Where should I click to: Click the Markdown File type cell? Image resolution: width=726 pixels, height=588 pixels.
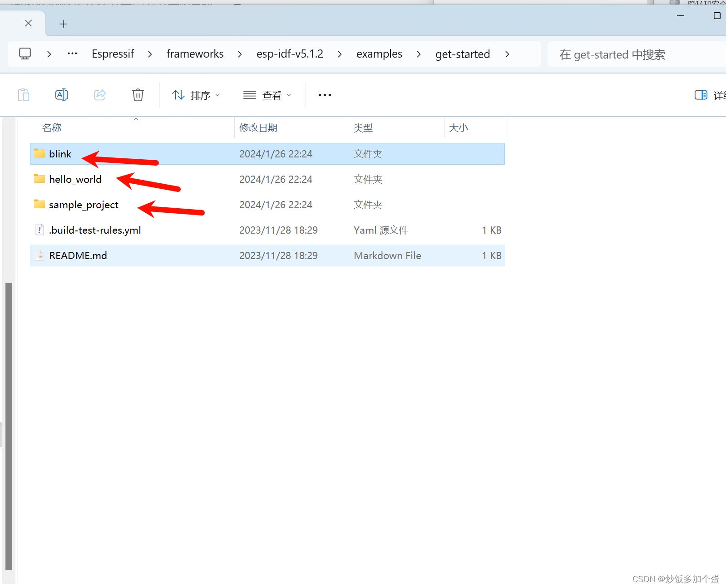[x=388, y=255]
